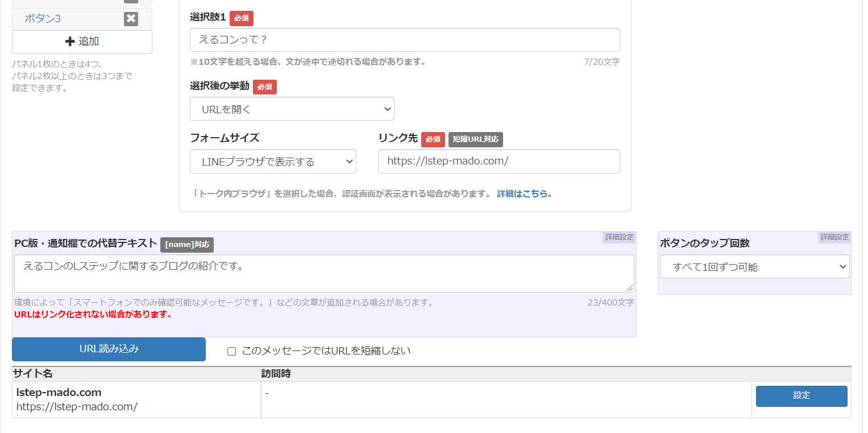This screenshot has height=433, width=868.
Task: Click the URL読み込み button
Action: (109, 349)
